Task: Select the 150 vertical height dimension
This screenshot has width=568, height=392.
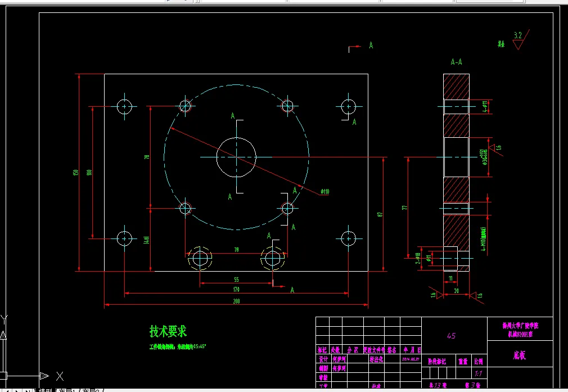Action: (76, 173)
